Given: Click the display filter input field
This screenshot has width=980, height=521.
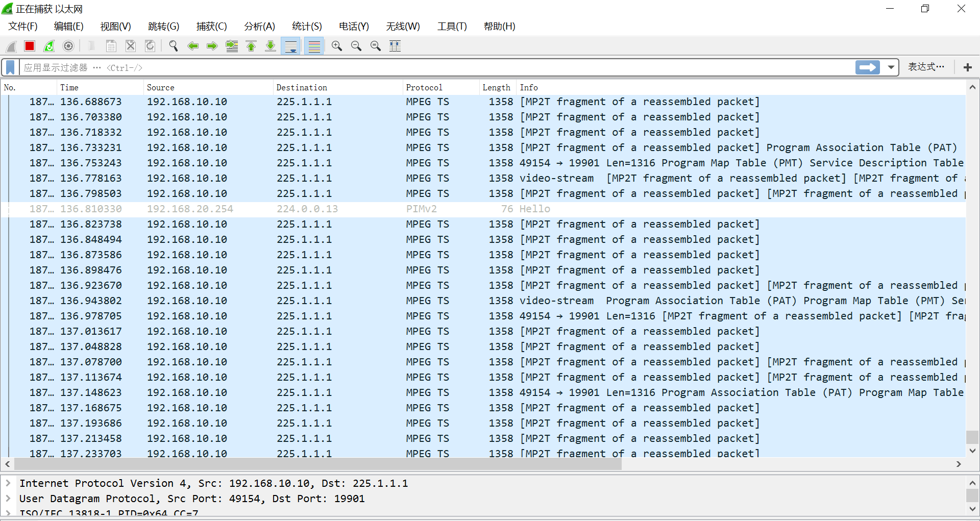Looking at the screenshot, I should pos(436,67).
